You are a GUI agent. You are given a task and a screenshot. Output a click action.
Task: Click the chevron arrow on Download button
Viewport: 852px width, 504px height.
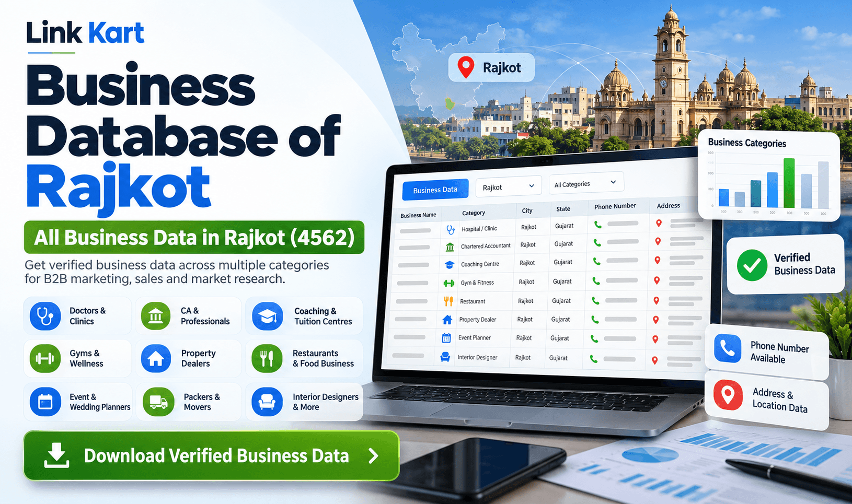point(373,456)
